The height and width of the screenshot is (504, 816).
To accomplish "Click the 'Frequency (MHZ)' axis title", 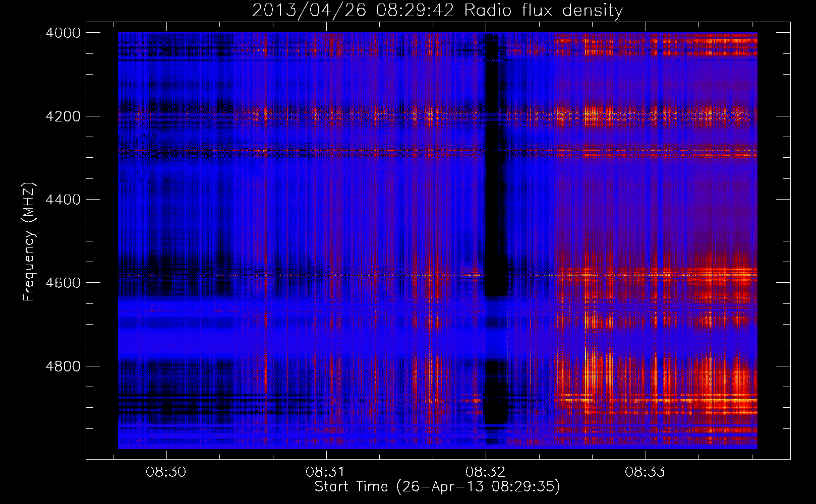I will click(x=29, y=242).
